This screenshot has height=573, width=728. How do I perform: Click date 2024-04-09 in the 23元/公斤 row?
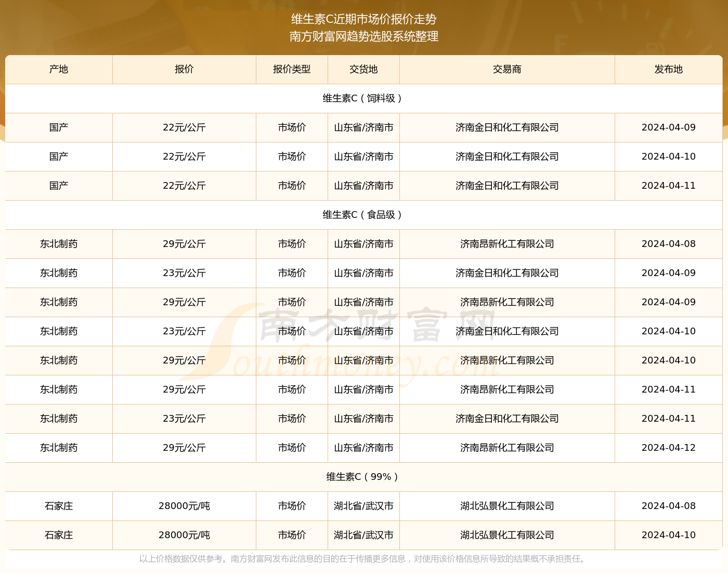669,273
